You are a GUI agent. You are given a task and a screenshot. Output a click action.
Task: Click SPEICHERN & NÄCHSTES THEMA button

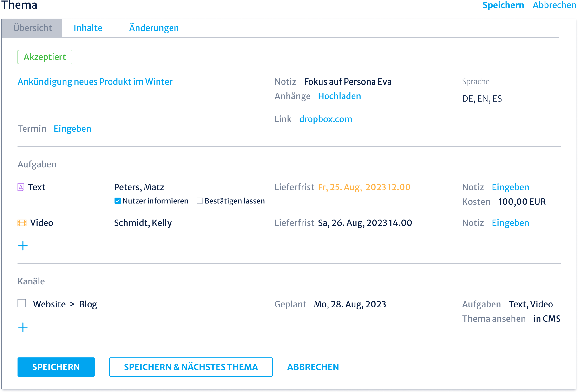(191, 367)
